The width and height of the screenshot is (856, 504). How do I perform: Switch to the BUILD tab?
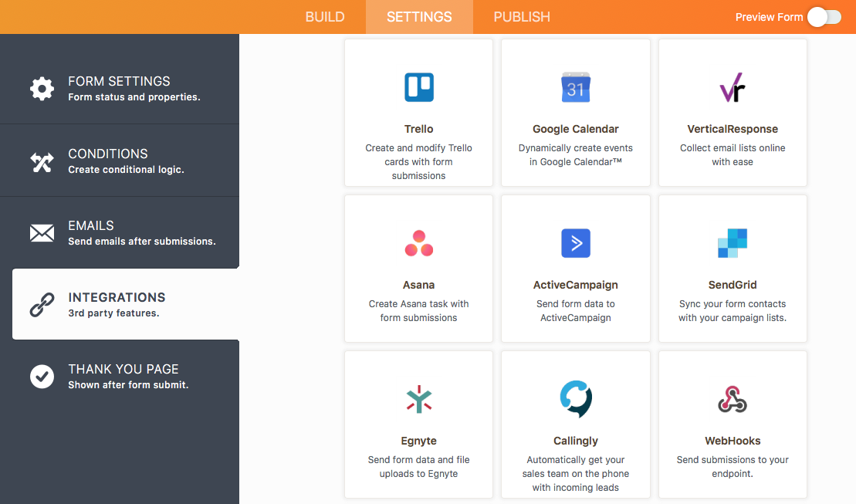(325, 17)
